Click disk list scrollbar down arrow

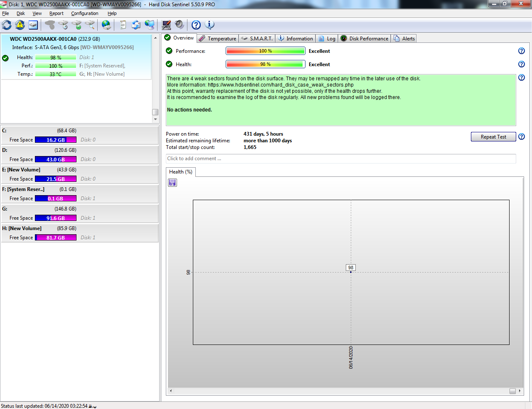point(155,119)
